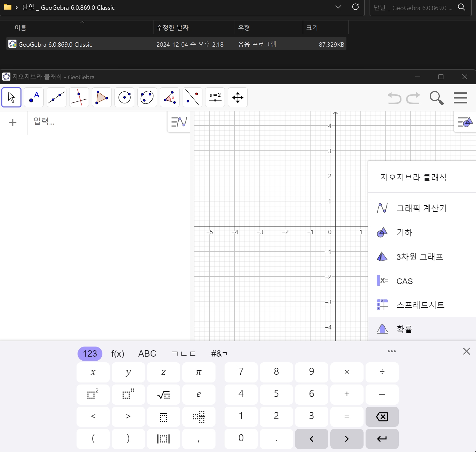The width and height of the screenshot is (476, 452).
Task: Tap the power exponent key
Action: [x=128, y=394]
